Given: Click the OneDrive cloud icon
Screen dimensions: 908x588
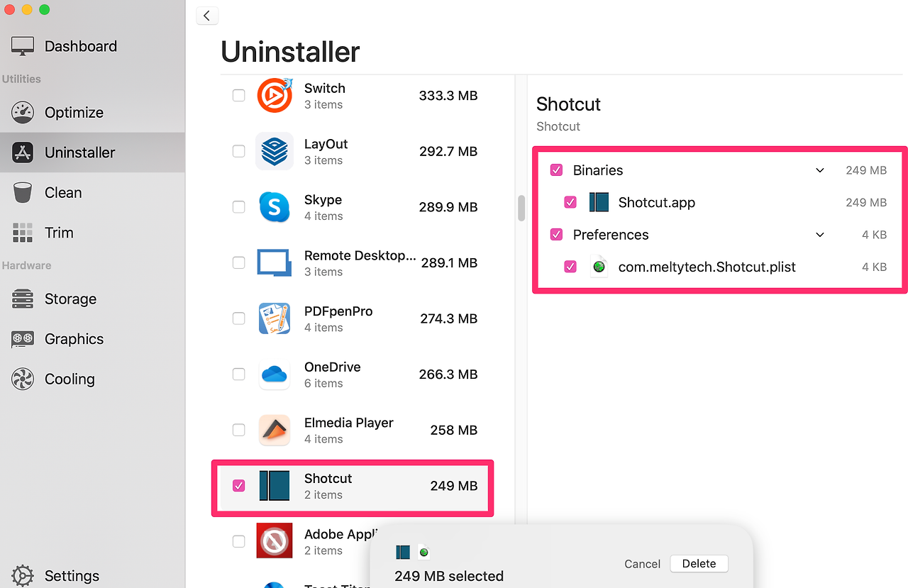Looking at the screenshot, I should point(275,374).
